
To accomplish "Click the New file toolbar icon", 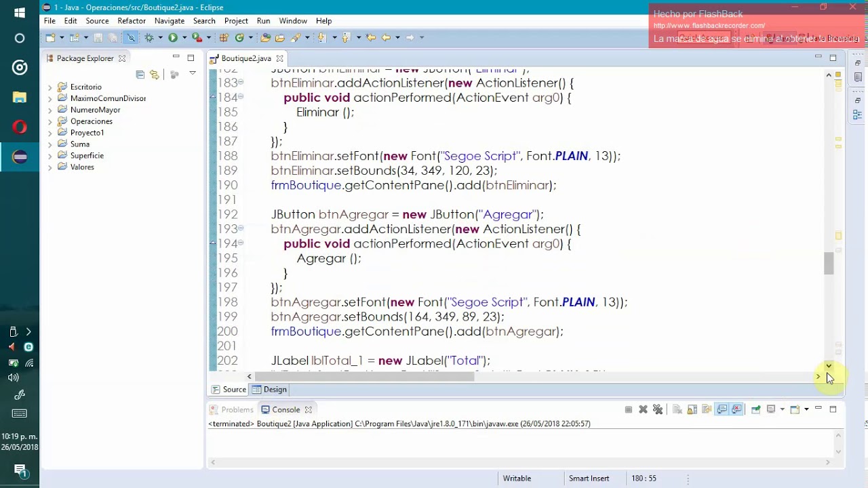I will [50, 37].
